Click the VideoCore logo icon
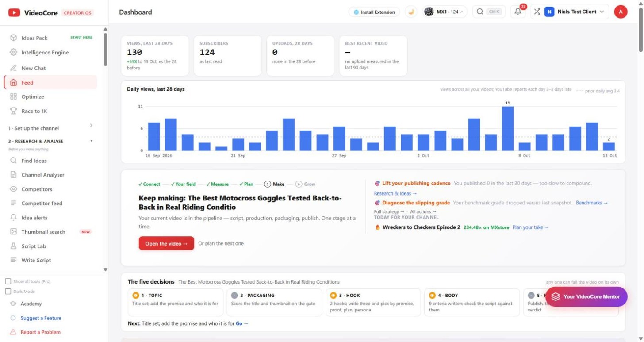644x342 pixels. (x=14, y=13)
